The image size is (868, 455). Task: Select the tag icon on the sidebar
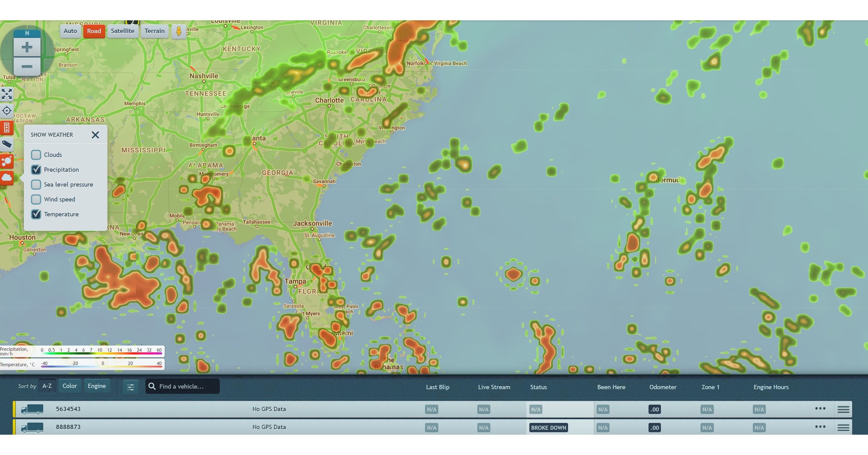click(x=7, y=144)
